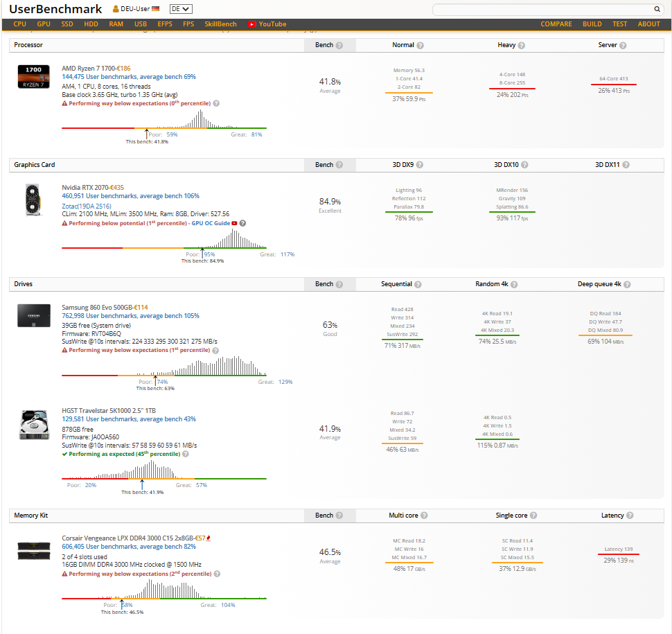The height and width of the screenshot is (634, 672).
Task: Open help icon next to Processor Bench
Action: click(339, 46)
